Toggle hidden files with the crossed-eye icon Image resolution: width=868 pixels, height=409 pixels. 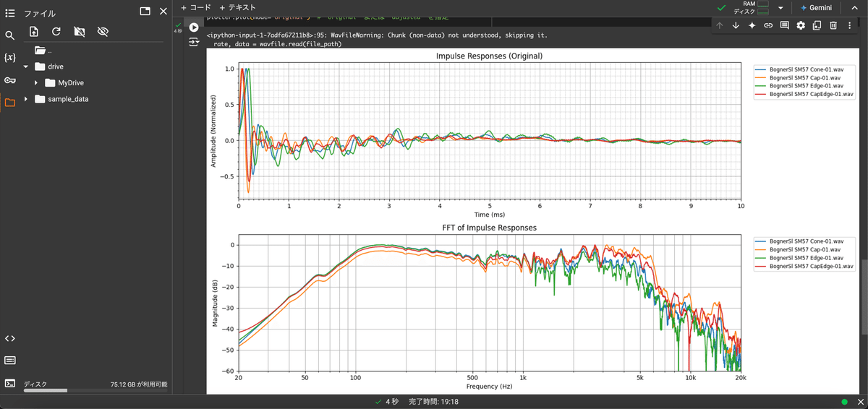(x=102, y=32)
